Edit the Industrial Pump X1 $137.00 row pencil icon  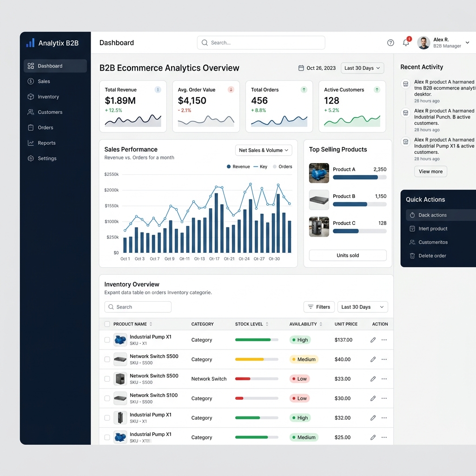coord(373,340)
